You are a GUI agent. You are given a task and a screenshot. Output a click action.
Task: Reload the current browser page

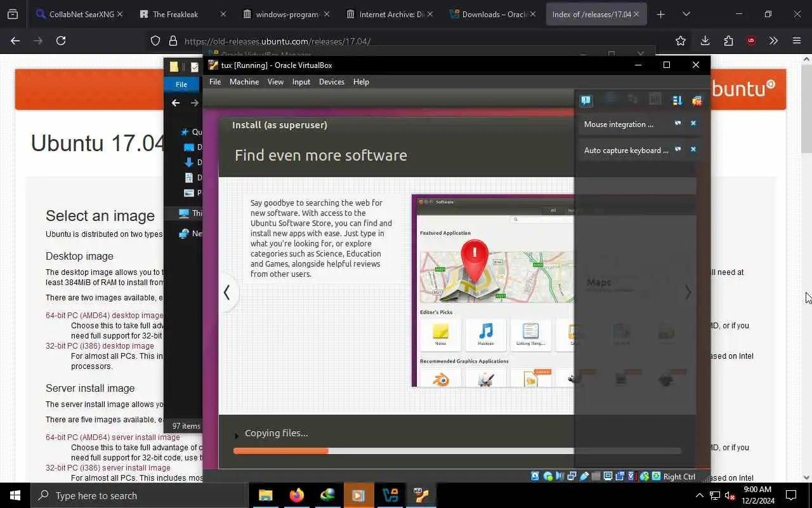click(x=61, y=41)
